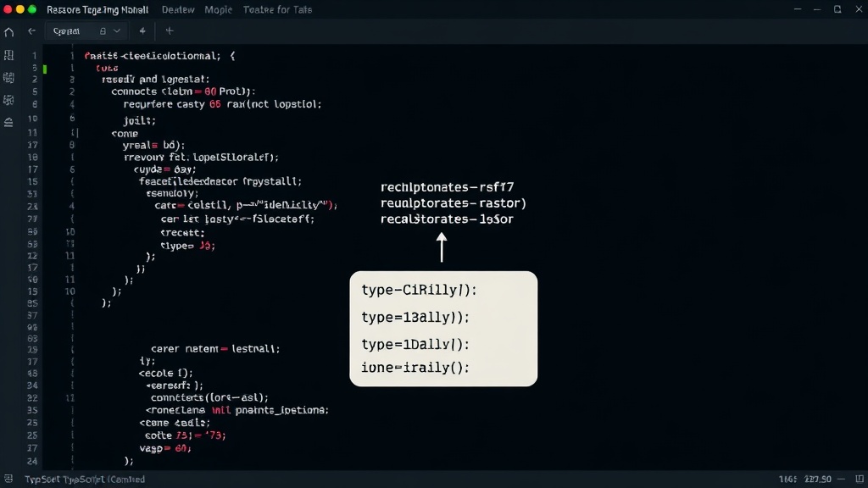Click the green change marker in the gutter
Image resolution: width=868 pixels, height=488 pixels.
tap(45, 69)
